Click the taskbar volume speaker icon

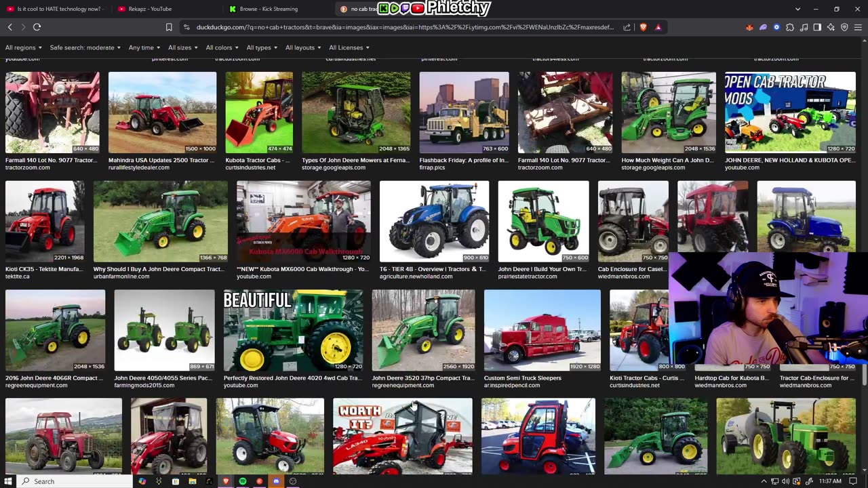(x=785, y=481)
